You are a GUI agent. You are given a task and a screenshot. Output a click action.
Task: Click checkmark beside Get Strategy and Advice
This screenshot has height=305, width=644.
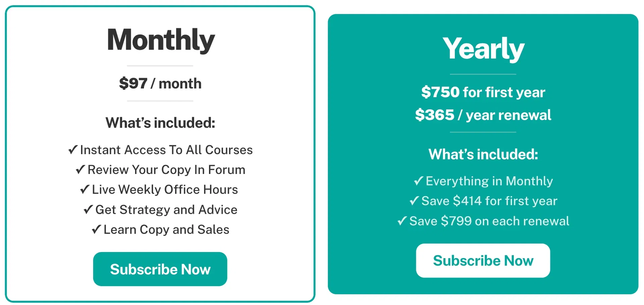88,209
